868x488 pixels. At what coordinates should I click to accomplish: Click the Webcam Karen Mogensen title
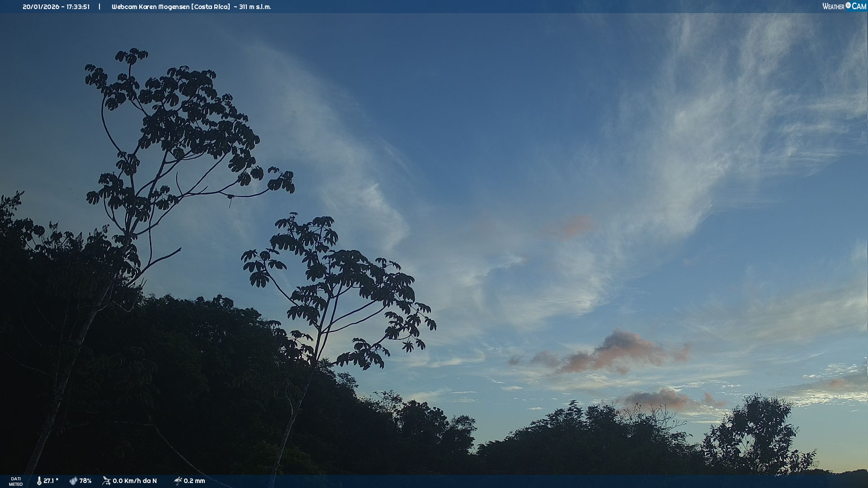151,7
